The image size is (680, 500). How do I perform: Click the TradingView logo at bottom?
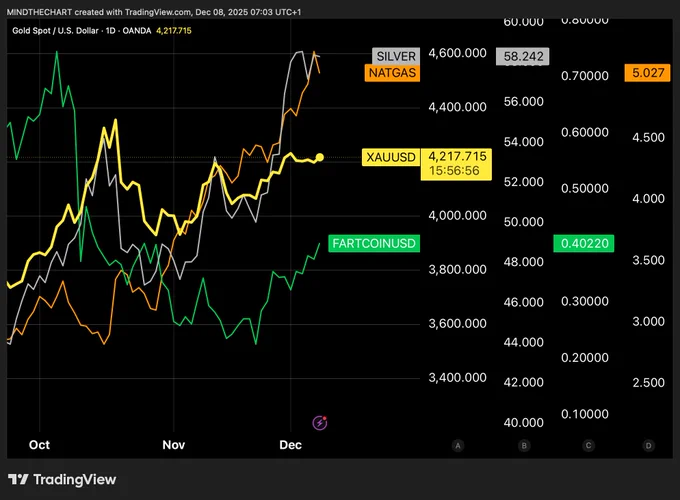coord(62,479)
